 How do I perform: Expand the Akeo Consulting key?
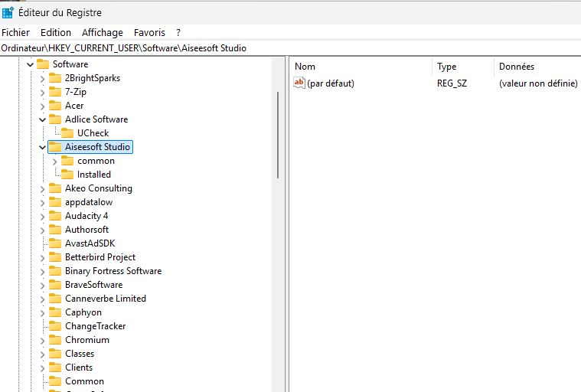pyautogui.click(x=42, y=189)
